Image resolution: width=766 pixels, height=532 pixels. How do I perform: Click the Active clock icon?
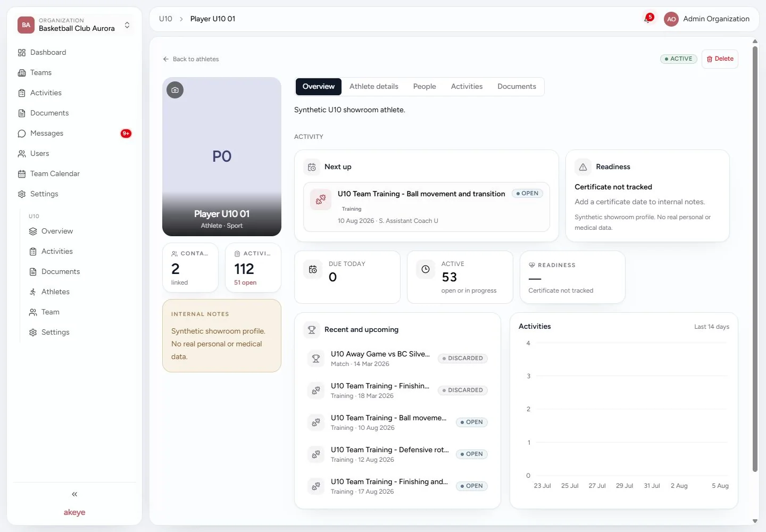[426, 269]
